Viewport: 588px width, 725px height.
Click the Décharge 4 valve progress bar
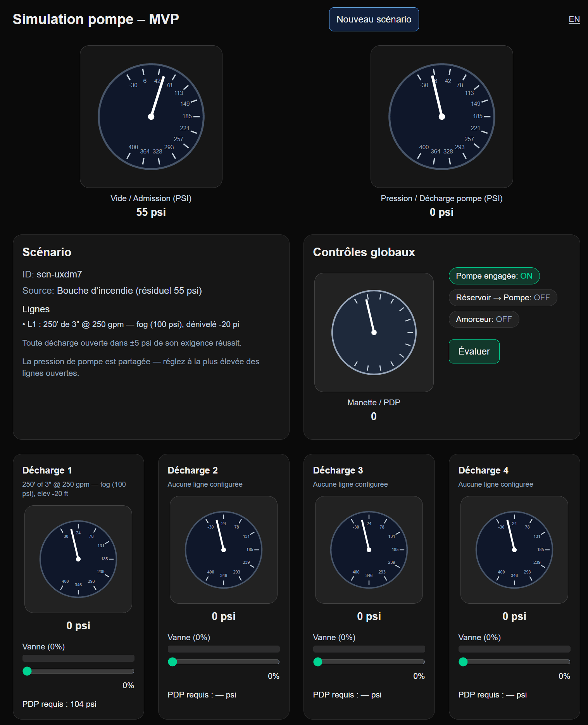[x=514, y=649]
